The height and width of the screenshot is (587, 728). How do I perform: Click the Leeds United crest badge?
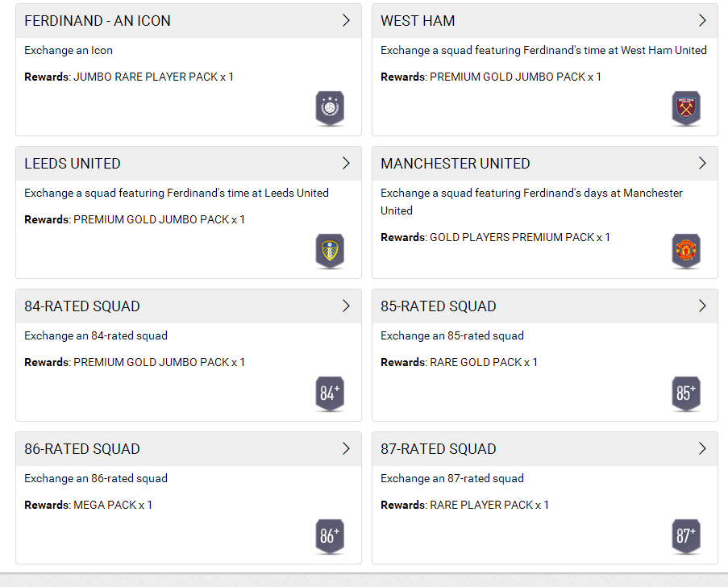[x=330, y=251]
